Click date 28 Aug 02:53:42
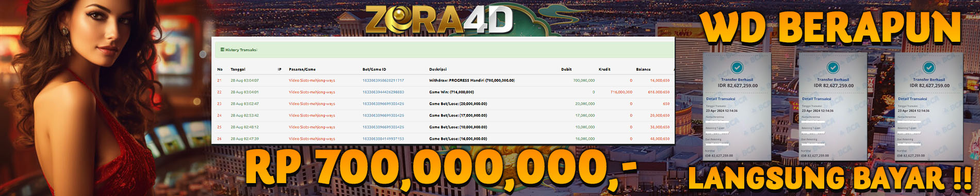The width and height of the screenshot is (980, 196). click(244, 116)
